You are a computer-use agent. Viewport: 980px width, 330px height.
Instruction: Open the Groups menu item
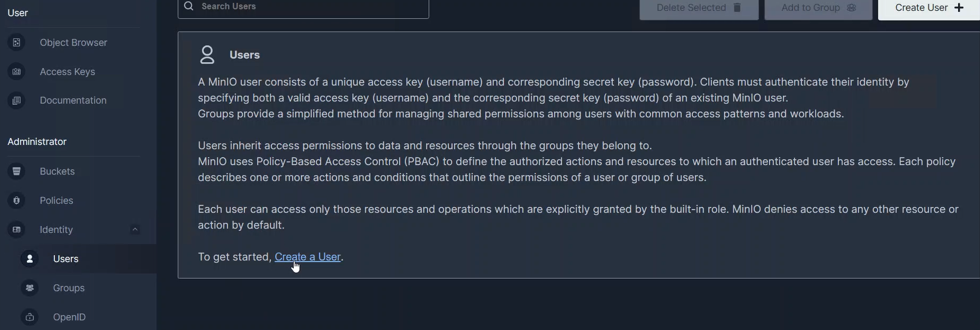(x=68, y=288)
